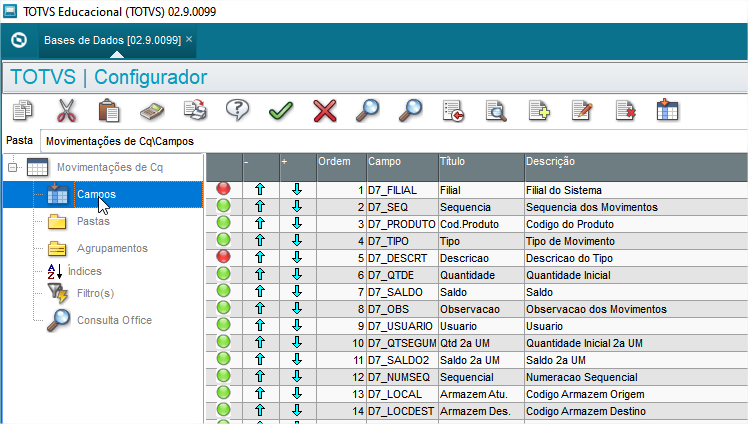Toggle the green status of D7_TIPO
This screenshot has width=748, height=424.
coord(223,240)
